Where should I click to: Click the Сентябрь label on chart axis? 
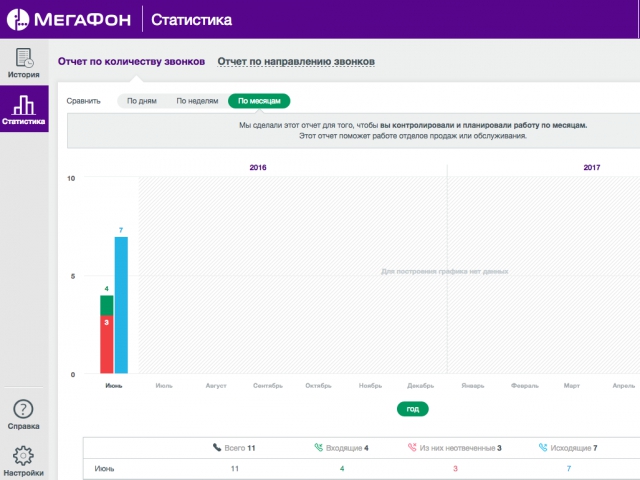pos(268,386)
